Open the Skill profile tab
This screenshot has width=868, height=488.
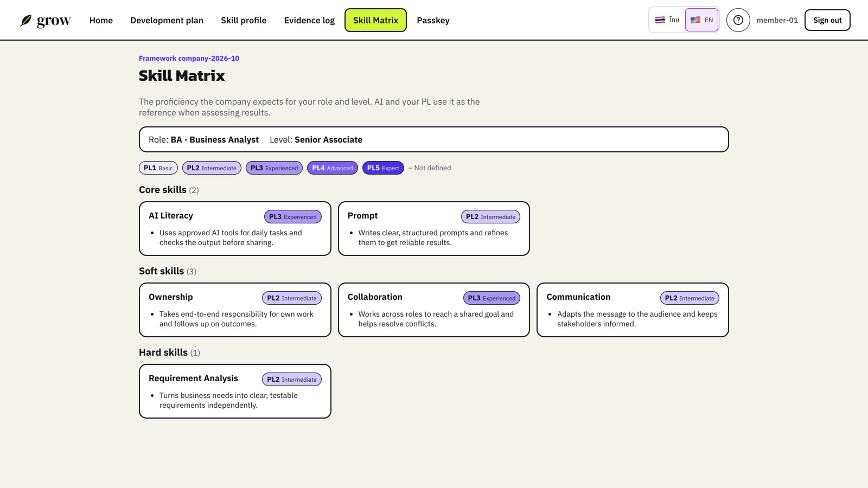click(x=244, y=20)
